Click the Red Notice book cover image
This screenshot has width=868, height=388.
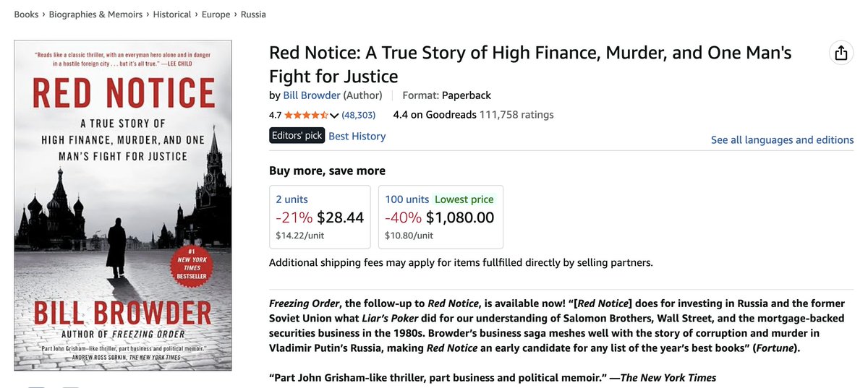click(123, 205)
